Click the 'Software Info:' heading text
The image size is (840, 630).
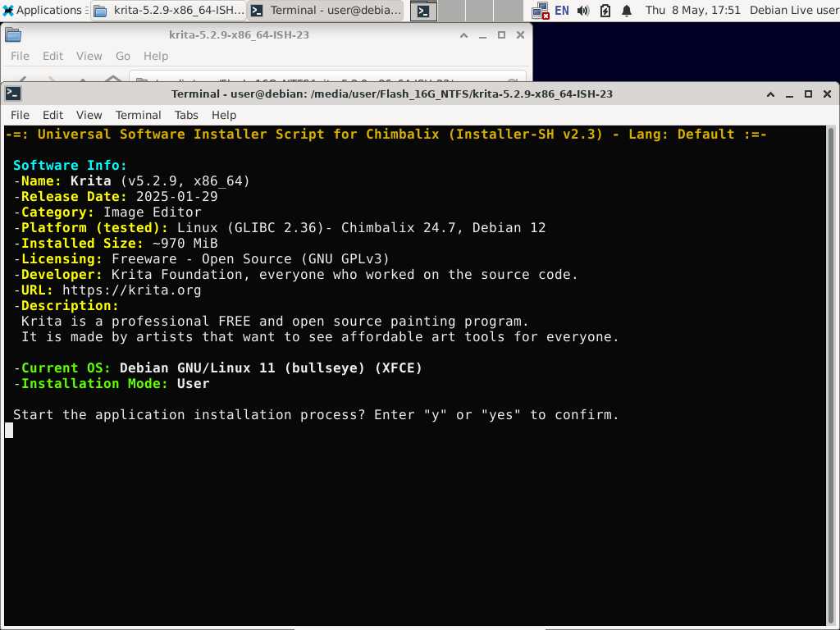(x=70, y=166)
